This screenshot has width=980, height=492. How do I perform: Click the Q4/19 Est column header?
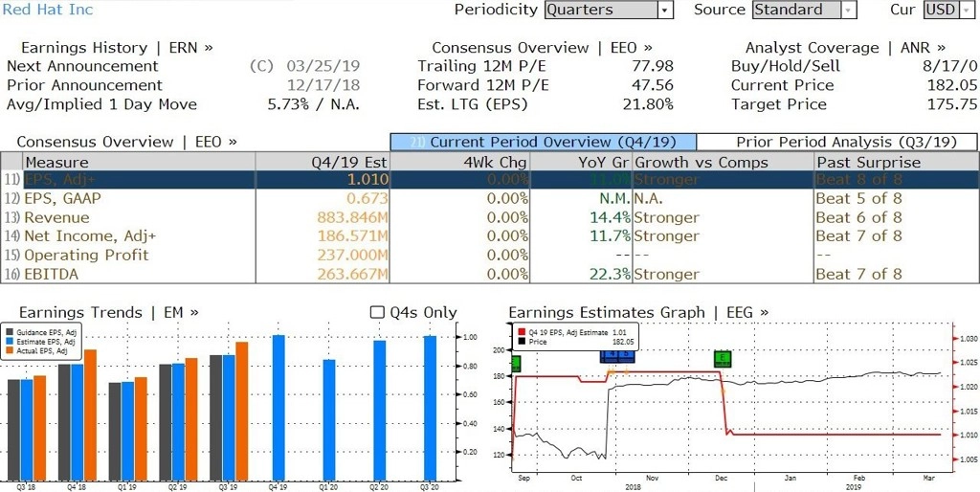pos(323,163)
